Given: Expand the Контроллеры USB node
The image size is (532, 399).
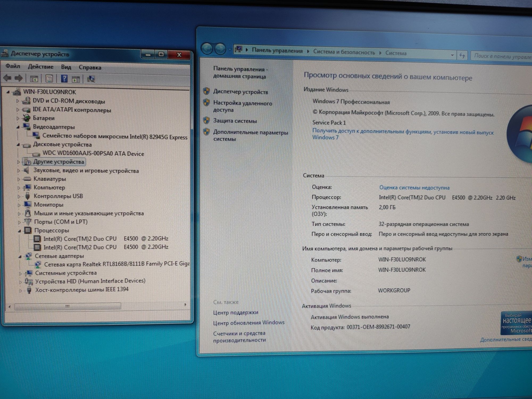Looking at the screenshot, I should pos(19,197).
